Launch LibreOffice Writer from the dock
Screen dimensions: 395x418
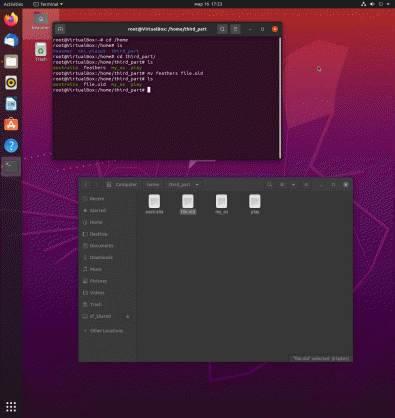[11, 104]
